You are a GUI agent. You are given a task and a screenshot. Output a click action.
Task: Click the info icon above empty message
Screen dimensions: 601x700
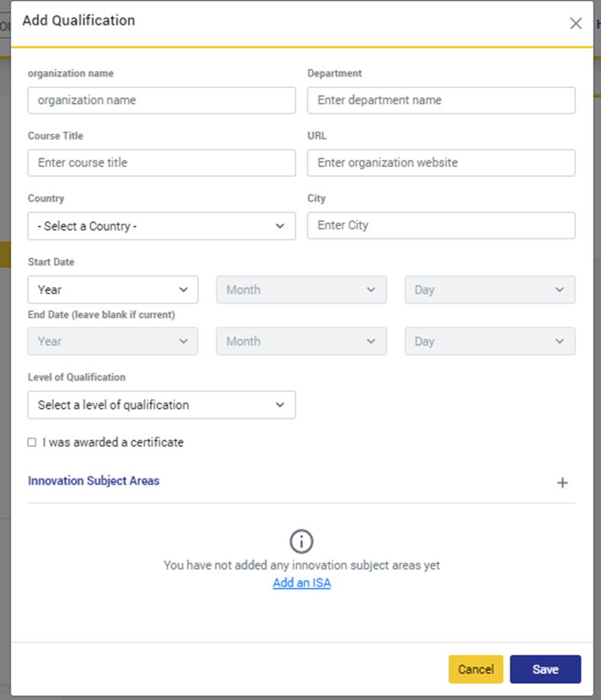tap(302, 542)
